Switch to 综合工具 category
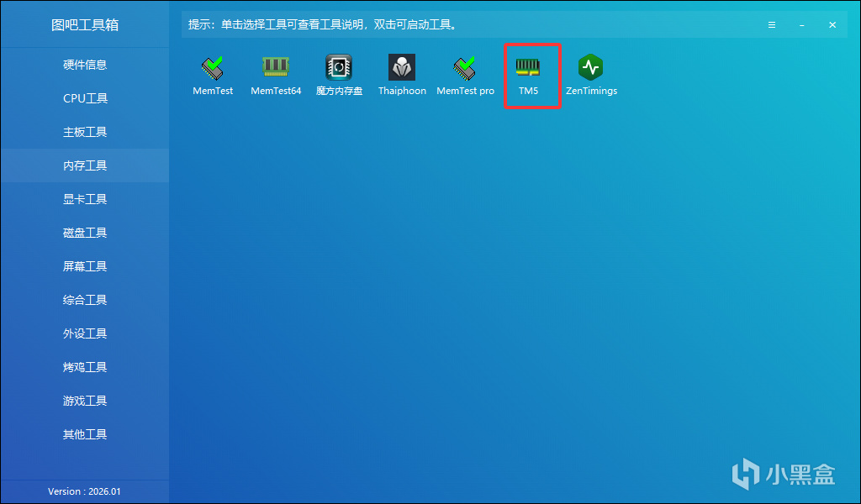Image resolution: width=861 pixels, height=504 pixels. click(85, 300)
